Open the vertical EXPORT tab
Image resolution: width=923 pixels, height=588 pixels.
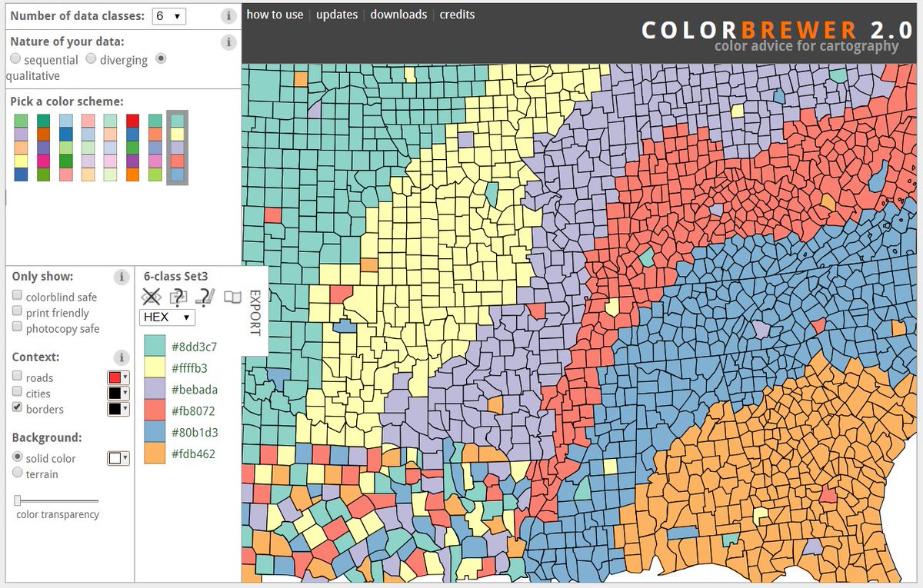pyautogui.click(x=256, y=313)
